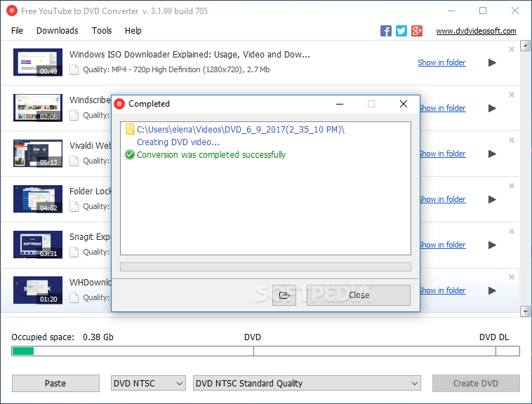Viewport: 532px width, 404px height.
Task: Click the open folder icon button in Completed dialog
Action: point(284,295)
